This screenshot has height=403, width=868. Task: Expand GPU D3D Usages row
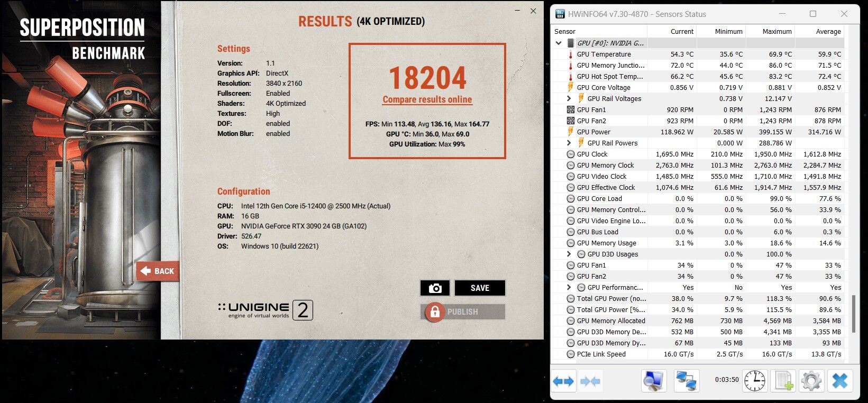coord(569,254)
